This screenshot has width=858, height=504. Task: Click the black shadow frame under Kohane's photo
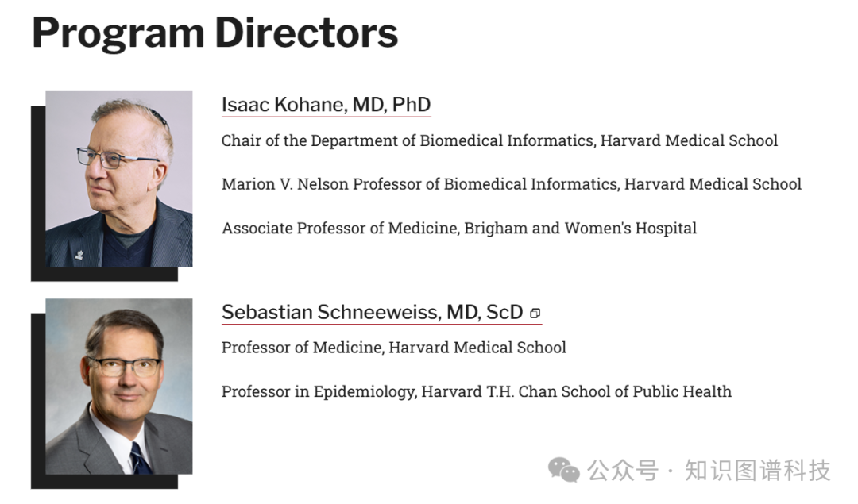pyautogui.click(x=104, y=274)
